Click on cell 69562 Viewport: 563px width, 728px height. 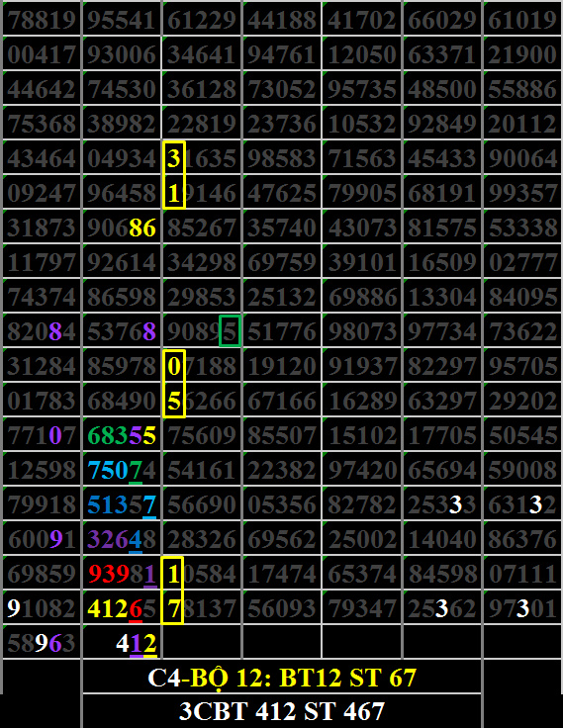pos(282,538)
